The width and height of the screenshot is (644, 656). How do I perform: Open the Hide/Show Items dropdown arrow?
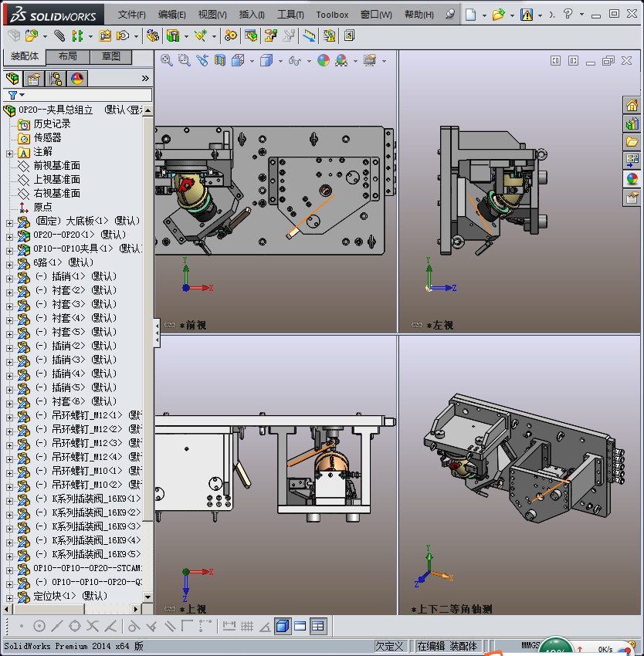pos(309,61)
